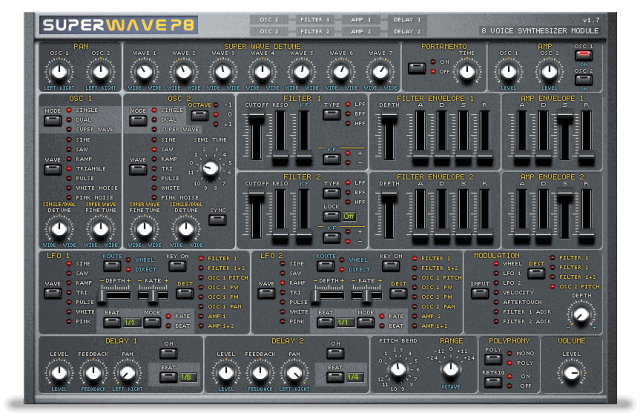Click the LFO 1 beat value 1/1 display

(132, 323)
